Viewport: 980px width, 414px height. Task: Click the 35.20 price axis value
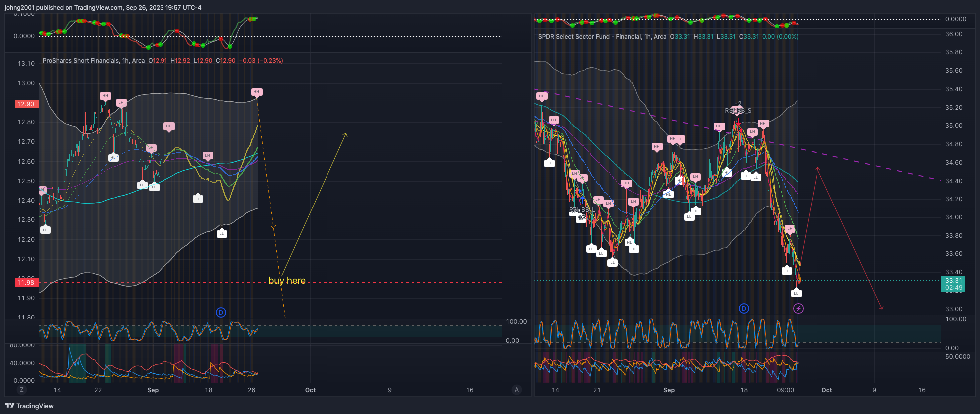tap(954, 108)
